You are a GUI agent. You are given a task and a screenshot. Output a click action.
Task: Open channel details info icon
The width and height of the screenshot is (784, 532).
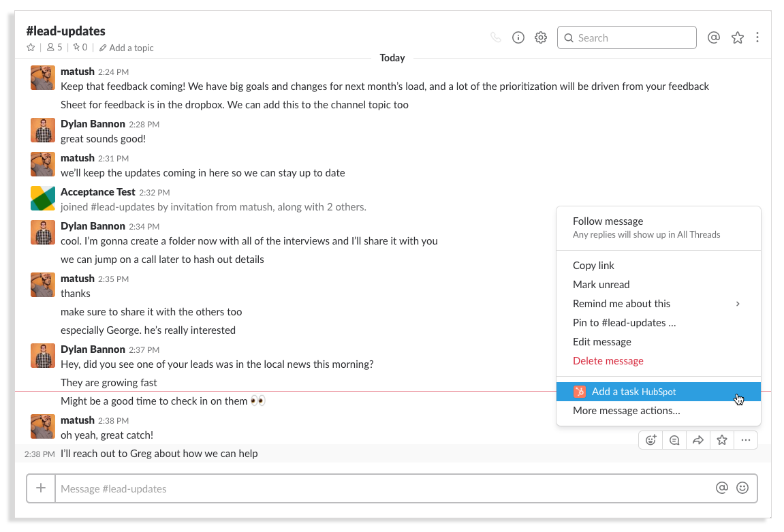click(x=518, y=38)
